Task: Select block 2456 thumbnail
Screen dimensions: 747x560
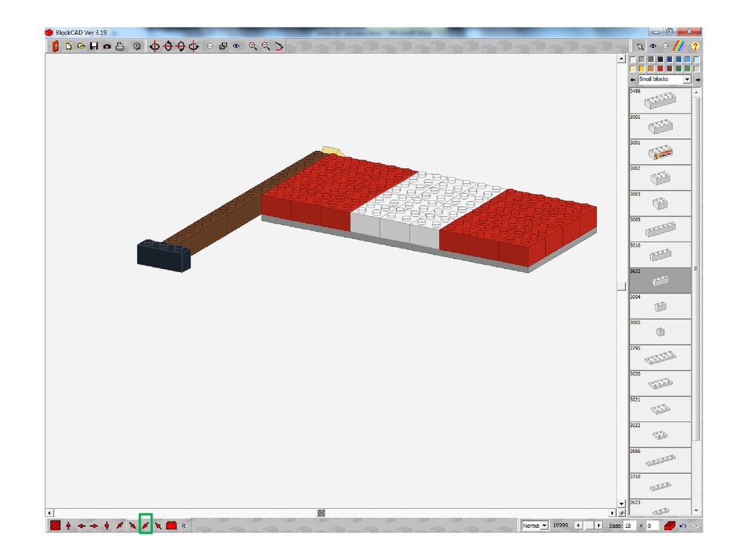Action: click(660, 101)
